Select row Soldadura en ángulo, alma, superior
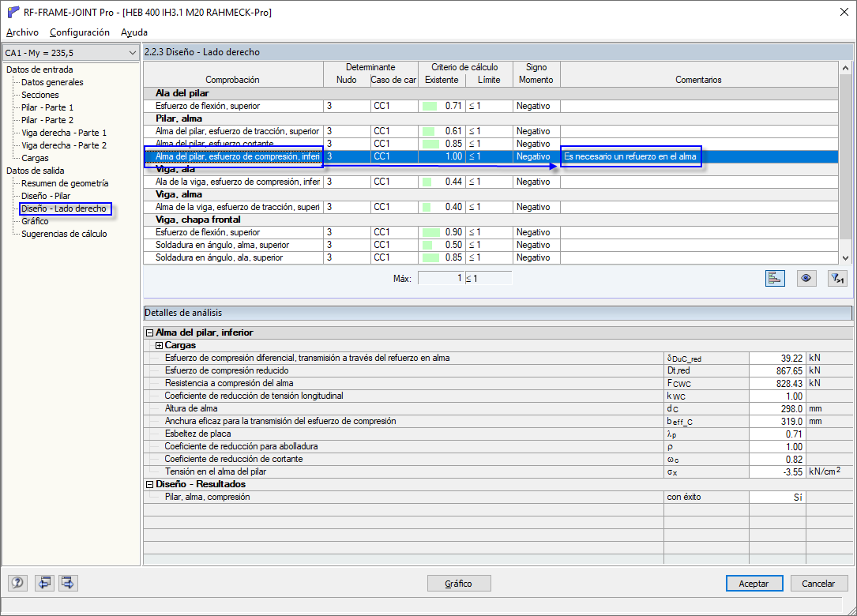 [491, 245]
